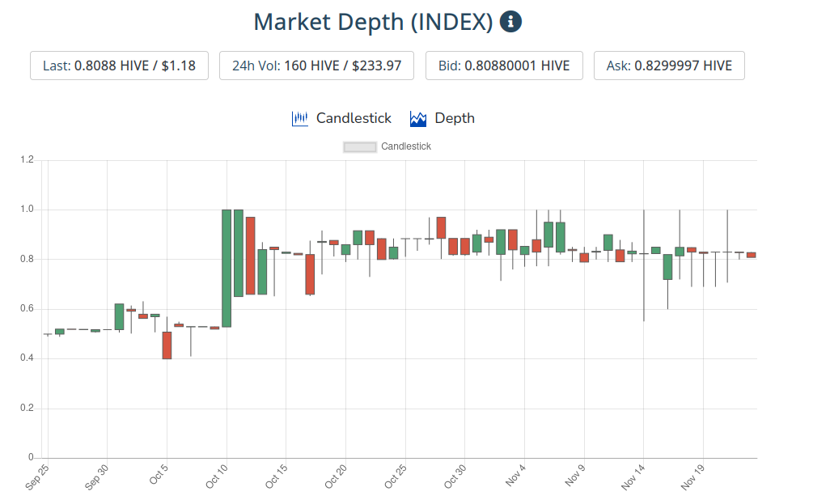The width and height of the screenshot is (830, 504).
Task: Click the Ask price box
Action: tap(669, 66)
